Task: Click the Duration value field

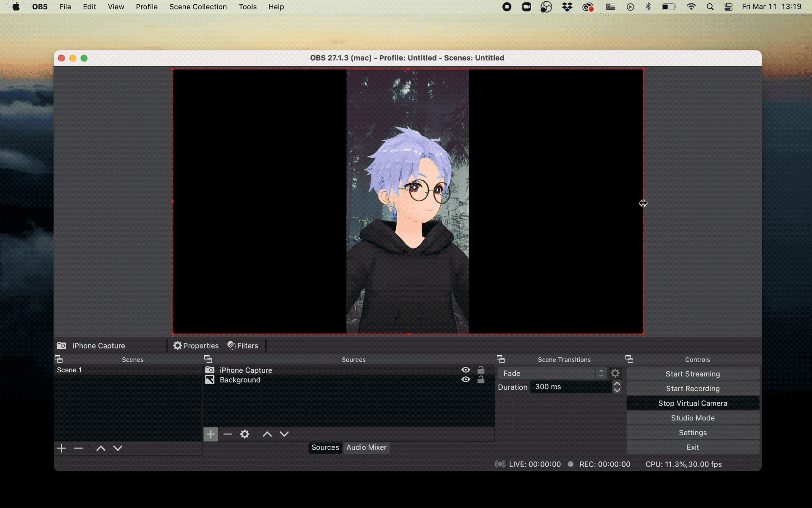Action: [571, 387]
